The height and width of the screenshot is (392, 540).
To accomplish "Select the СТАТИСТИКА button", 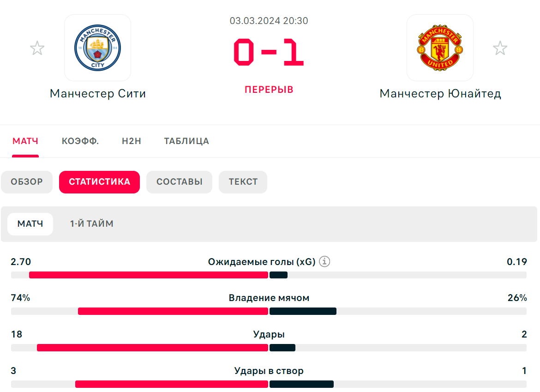I will pos(100,182).
